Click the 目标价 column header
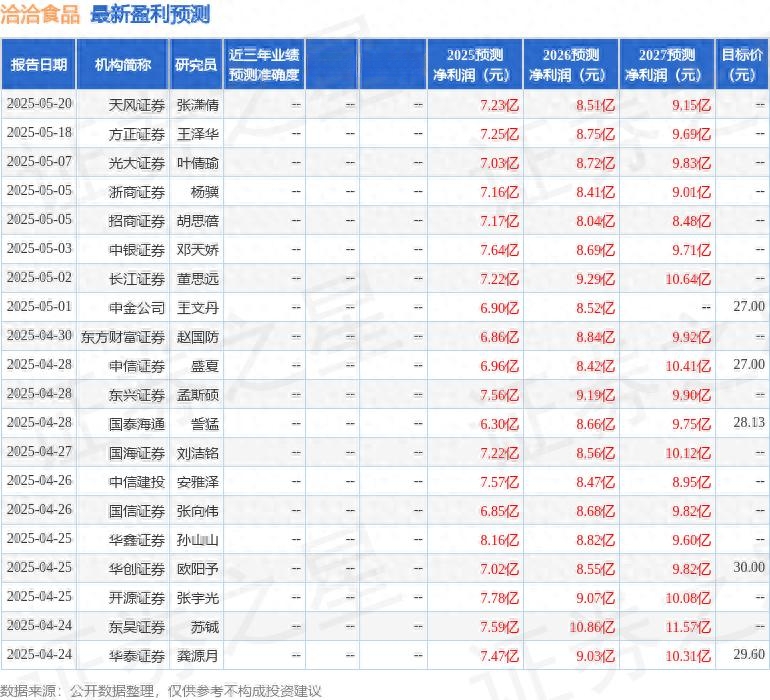 pos(742,64)
